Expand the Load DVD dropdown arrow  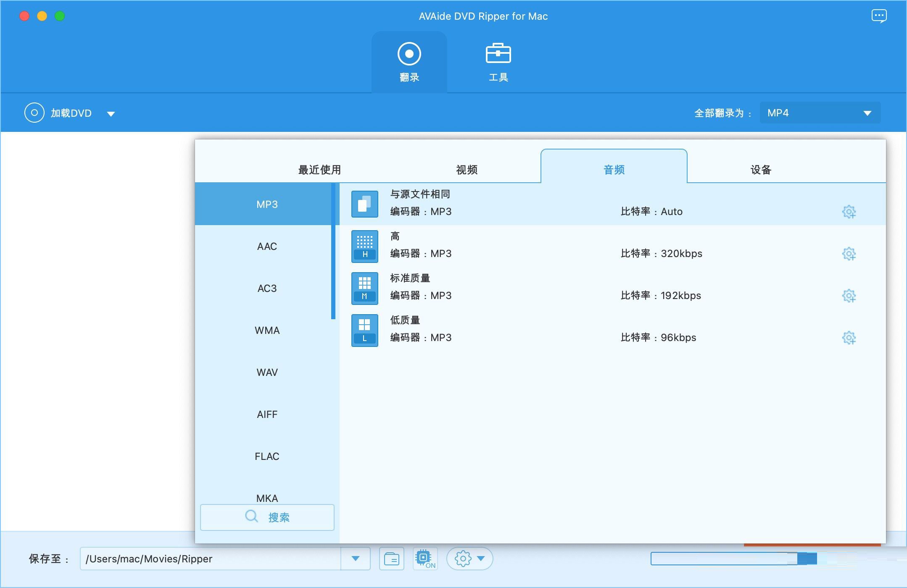111,113
